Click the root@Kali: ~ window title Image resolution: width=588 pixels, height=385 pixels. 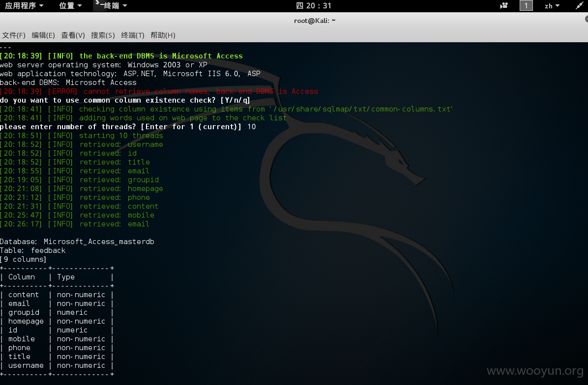[x=314, y=21]
